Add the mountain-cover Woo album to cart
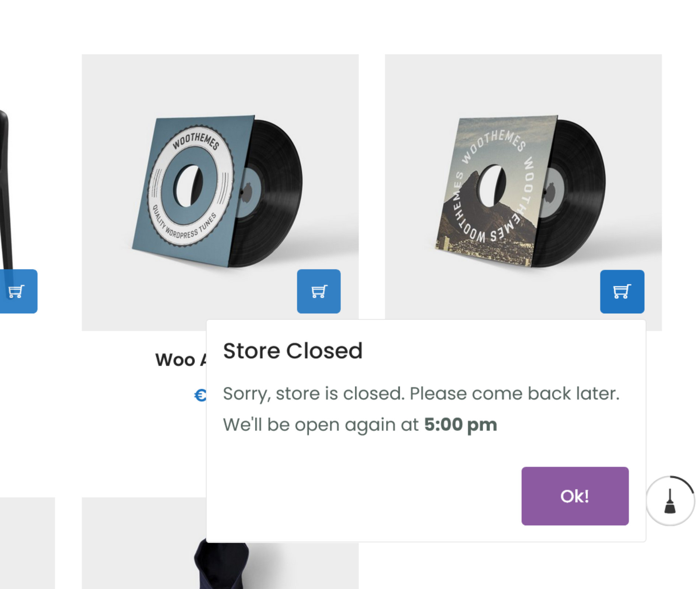 coord(622,291)
